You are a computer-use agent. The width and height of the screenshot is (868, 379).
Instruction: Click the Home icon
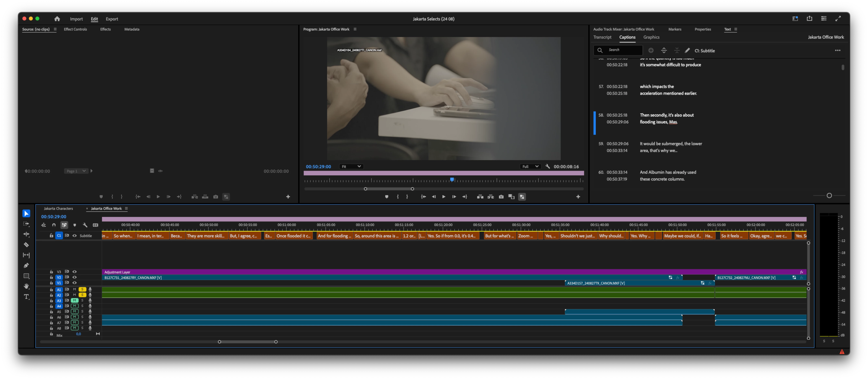[x=57, y=19]
